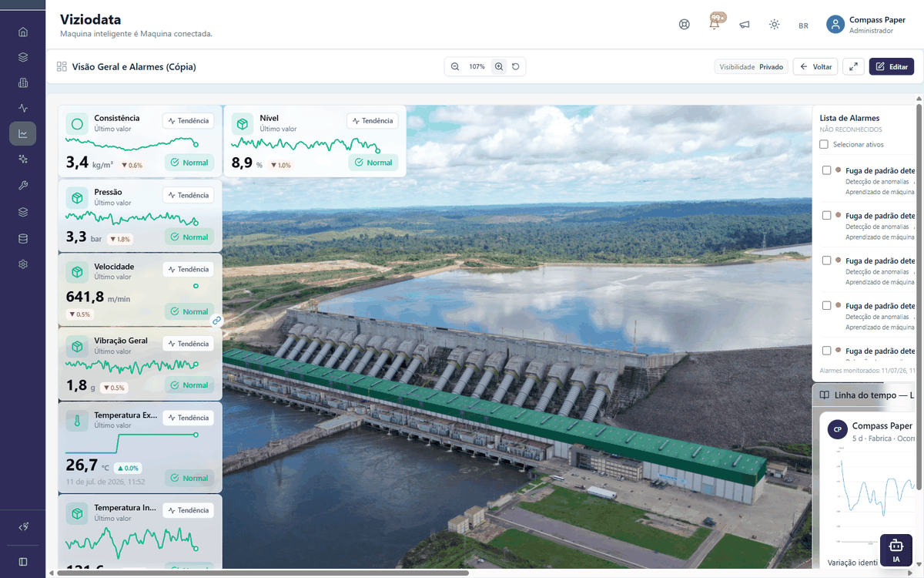Open the sparkles AI icon in sidebar

click(x=23, y=159)
